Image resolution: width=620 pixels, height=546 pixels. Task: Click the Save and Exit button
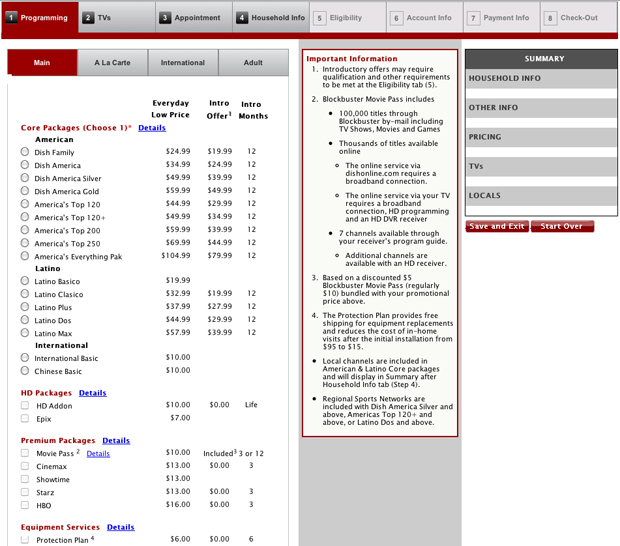(497, 227)
